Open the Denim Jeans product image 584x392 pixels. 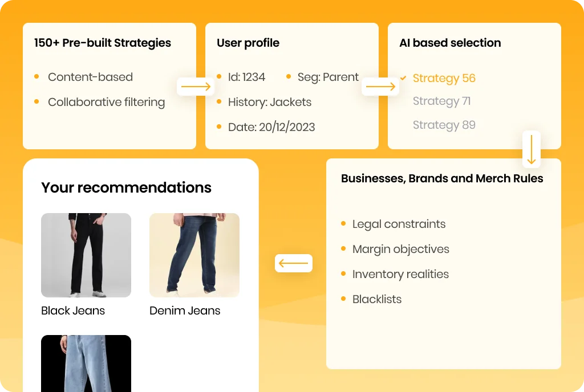(x=194, y=255)
